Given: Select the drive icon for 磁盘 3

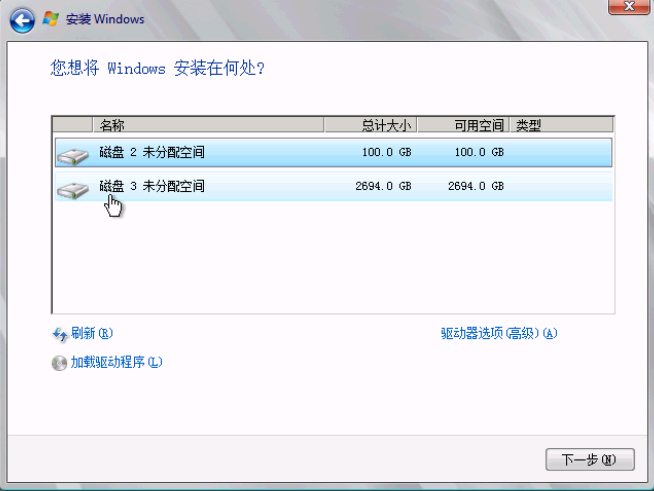Looking at the screenshot, I should pyautogui.click(x=72, y=188).
